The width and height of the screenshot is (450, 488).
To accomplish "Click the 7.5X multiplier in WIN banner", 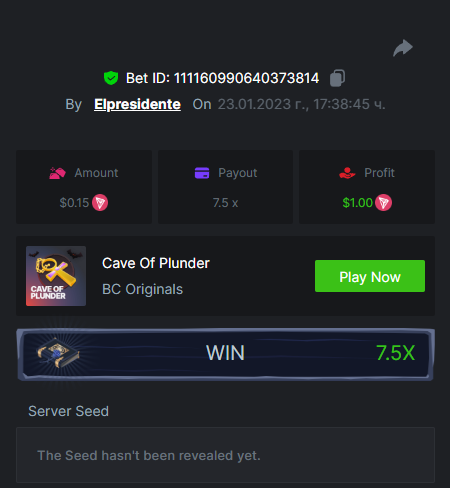I will point(395,353).
